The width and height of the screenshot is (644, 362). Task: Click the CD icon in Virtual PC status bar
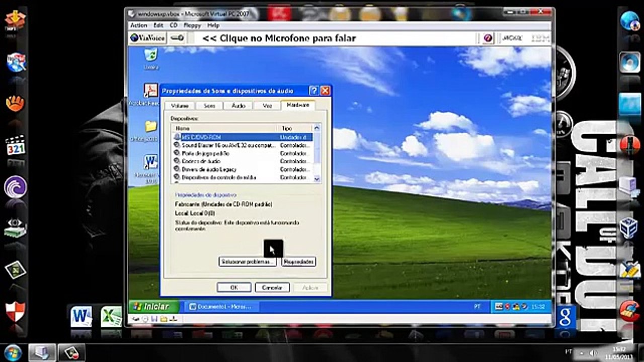coord(145,319)
